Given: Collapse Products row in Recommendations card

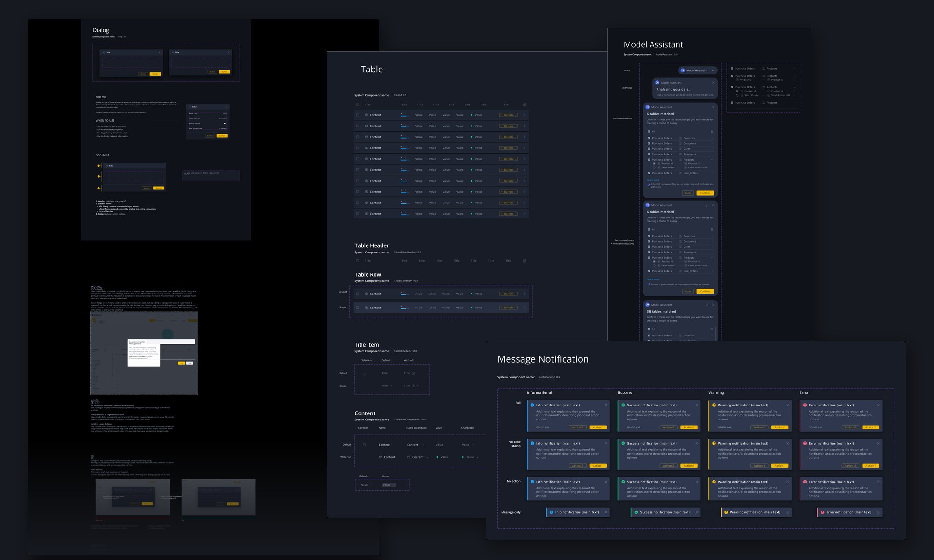Looking at the screenshot, I should [712, 160].
